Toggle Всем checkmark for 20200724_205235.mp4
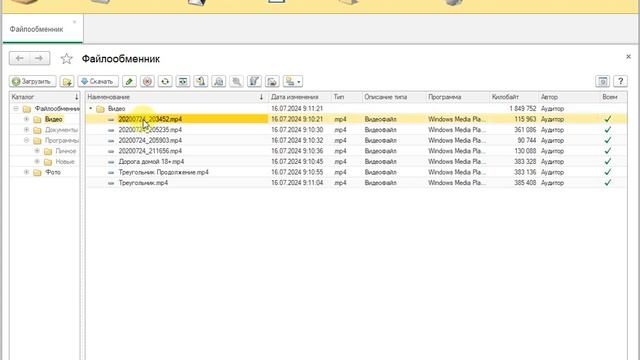 [608, 130]
